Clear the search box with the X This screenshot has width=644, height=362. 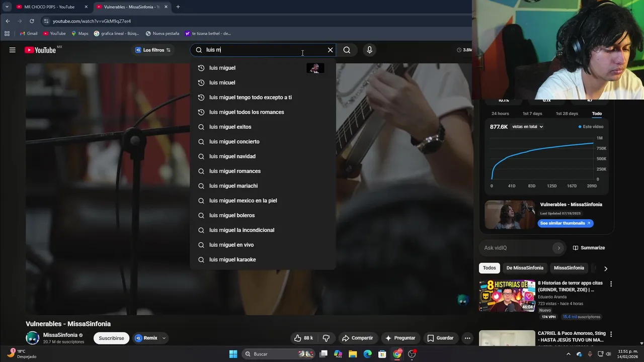[x=330, y=50]
